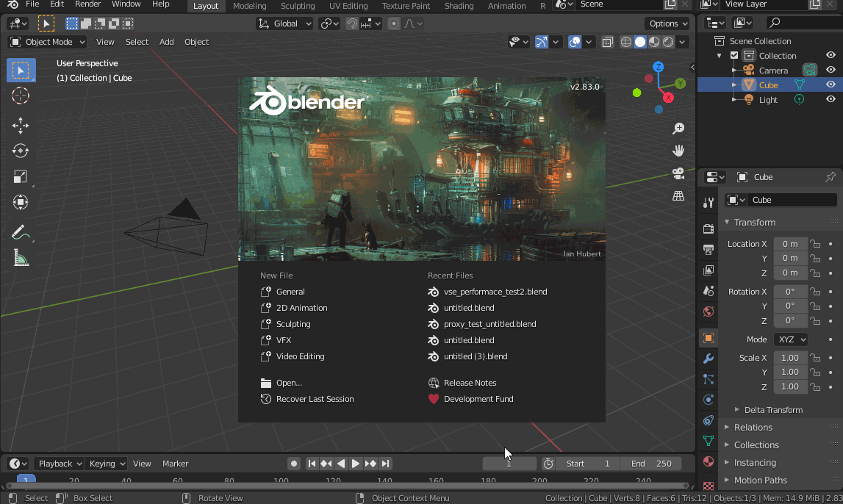Select the Rotate tool in the toolbar

point(21,151)
